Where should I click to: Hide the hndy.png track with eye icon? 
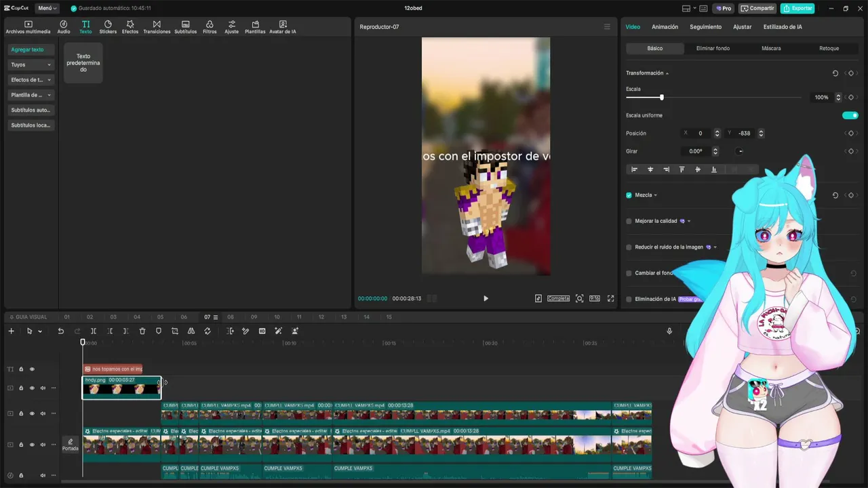32,388
